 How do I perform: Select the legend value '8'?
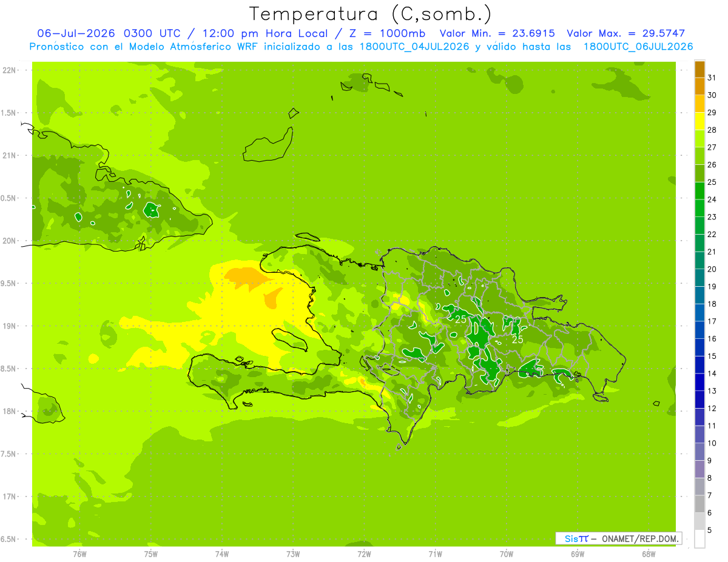click(x=710, y=478)
